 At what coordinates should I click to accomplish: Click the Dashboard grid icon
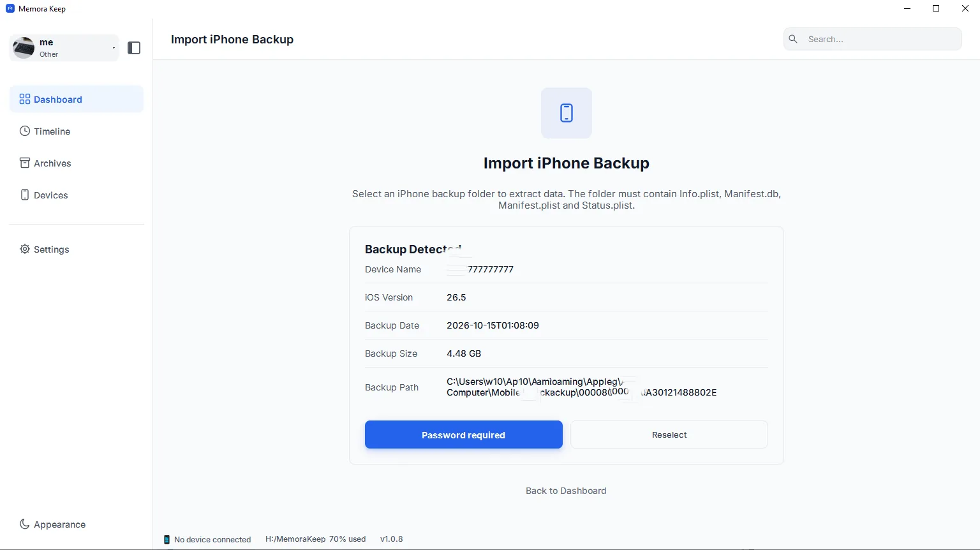pos(25,99)
